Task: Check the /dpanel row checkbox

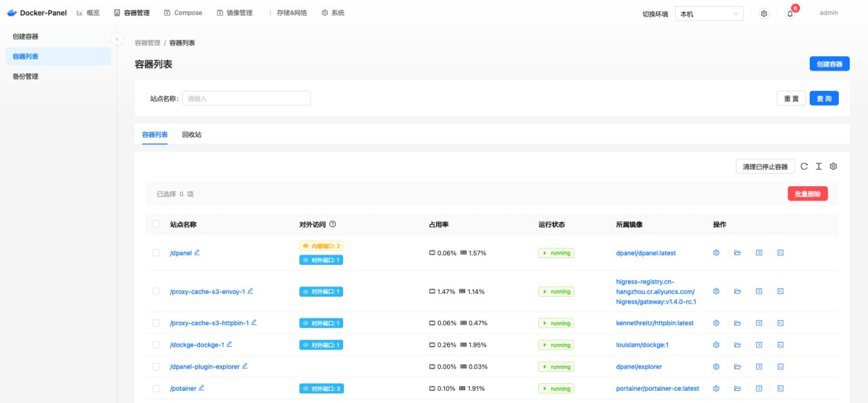Action: coord(157,253)
